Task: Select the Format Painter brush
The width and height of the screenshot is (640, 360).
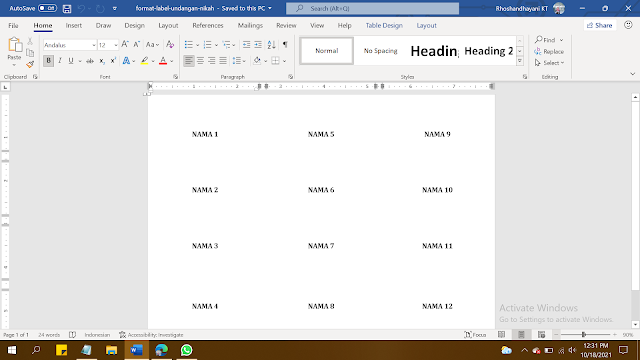Action: pyautogui.click(x=30, y=64)
